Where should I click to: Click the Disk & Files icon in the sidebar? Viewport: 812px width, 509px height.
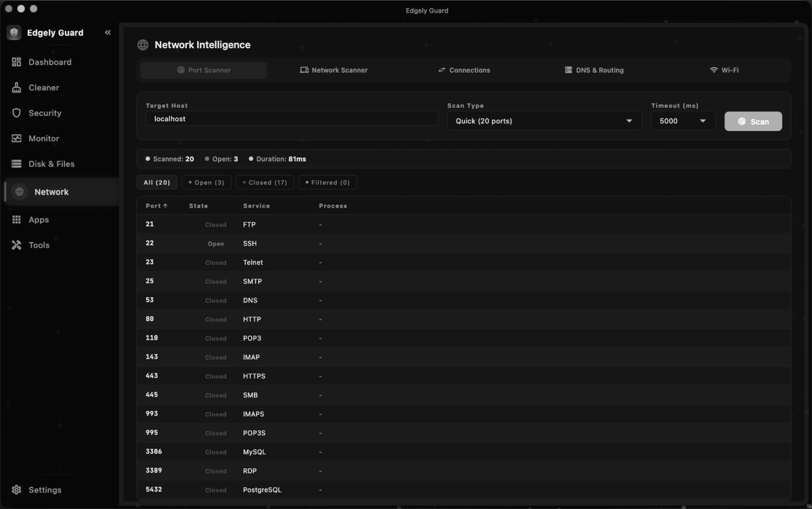pyautogui.click(x=16, y=164)
